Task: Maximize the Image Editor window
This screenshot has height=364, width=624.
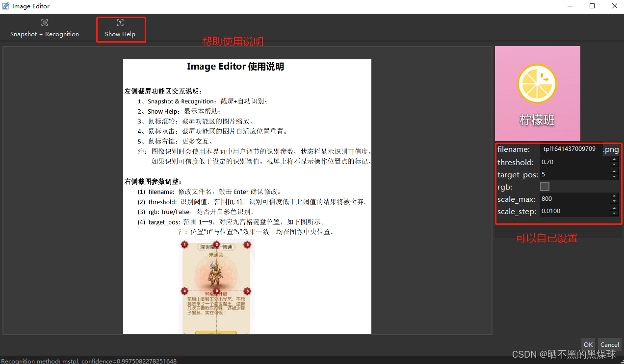Action: pyautogui.click(x=592, y=6)
